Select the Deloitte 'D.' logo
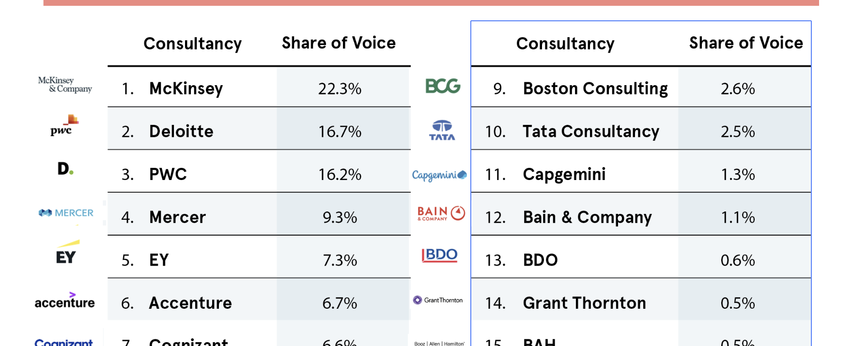Image resolution: width=868 pixels, height=346 pixels. pyautogui.click(x=65, y=168)
